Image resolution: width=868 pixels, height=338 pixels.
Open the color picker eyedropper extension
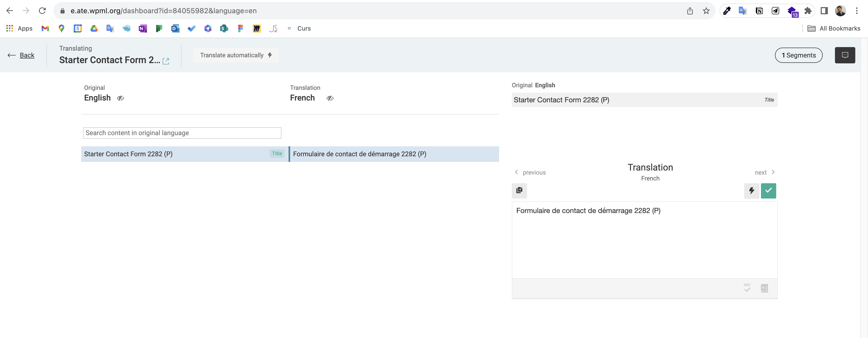727,11
